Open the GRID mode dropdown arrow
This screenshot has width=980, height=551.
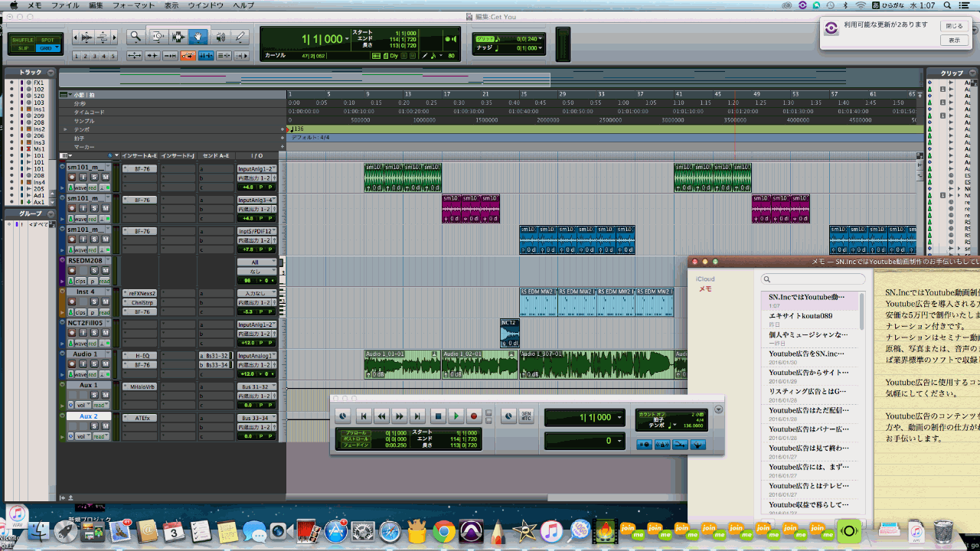coord(56,48)
